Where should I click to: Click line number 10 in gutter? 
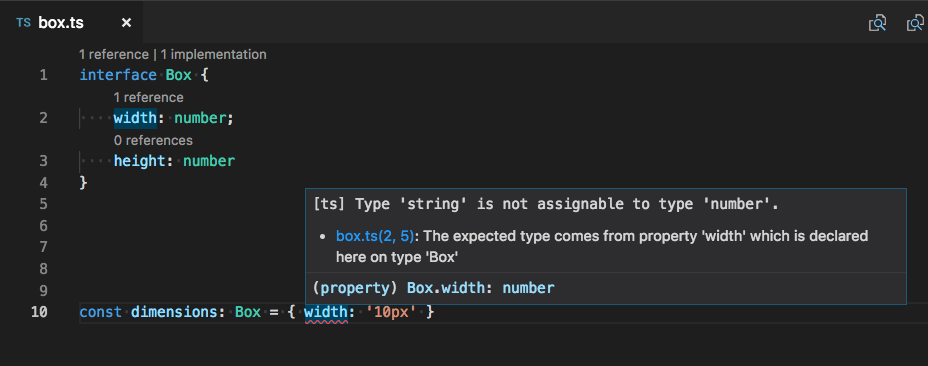pyautogui.click(x=39, y=312)
